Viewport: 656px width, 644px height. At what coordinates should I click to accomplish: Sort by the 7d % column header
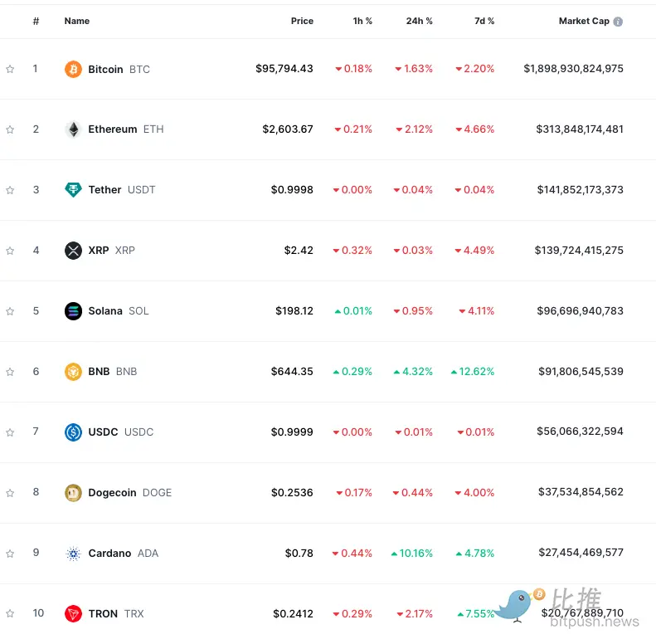click(x=482, y=22)
